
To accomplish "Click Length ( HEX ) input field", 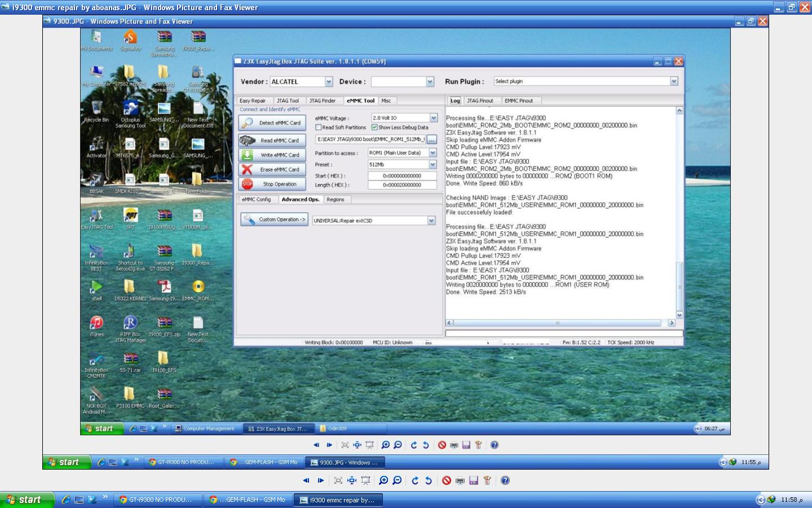I will click(x=402, y=185).
